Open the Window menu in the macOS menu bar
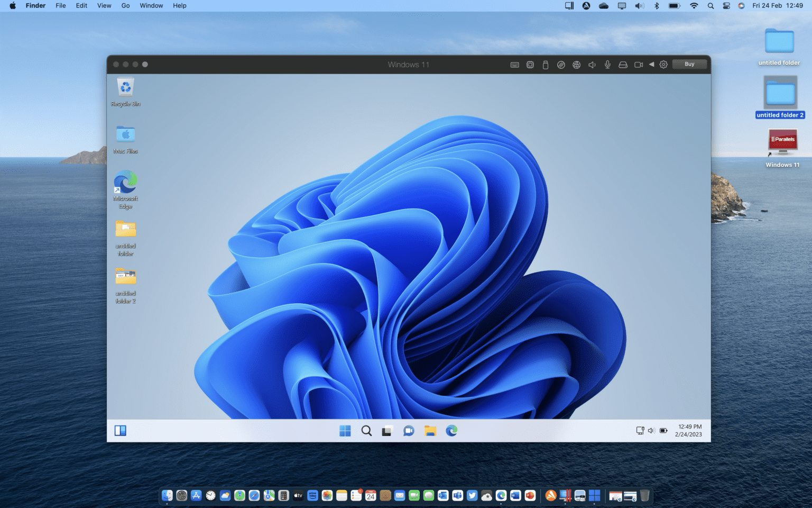The width and height of the screenshot is (812, 508). 151,5
